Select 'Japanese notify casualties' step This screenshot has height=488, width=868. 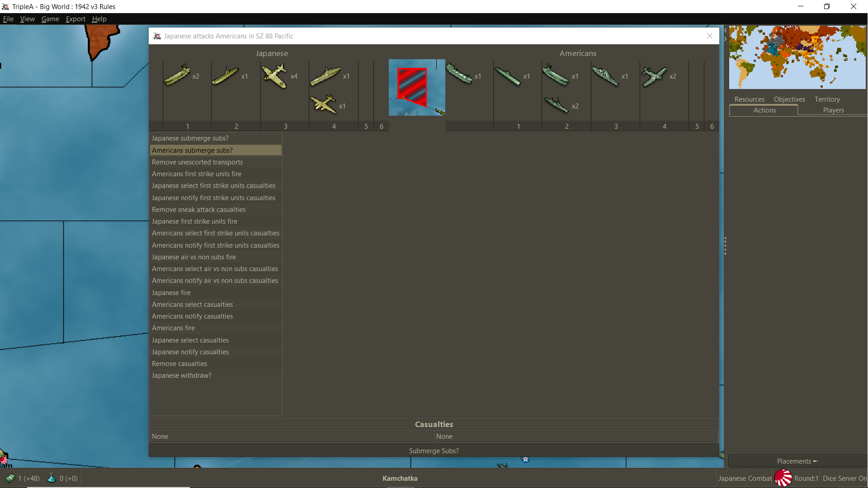[x=216, y=352]
